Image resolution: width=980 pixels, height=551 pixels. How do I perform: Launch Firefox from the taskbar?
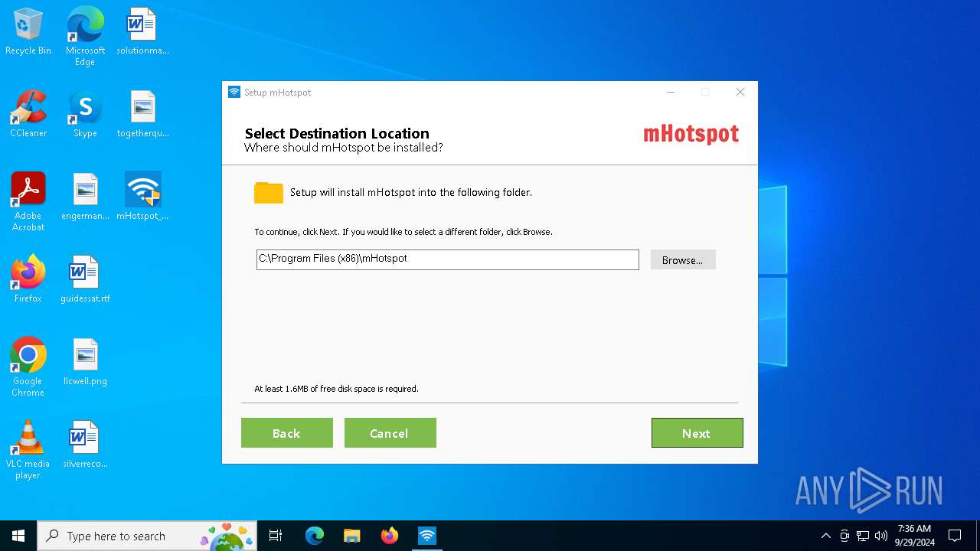point(390,536)
